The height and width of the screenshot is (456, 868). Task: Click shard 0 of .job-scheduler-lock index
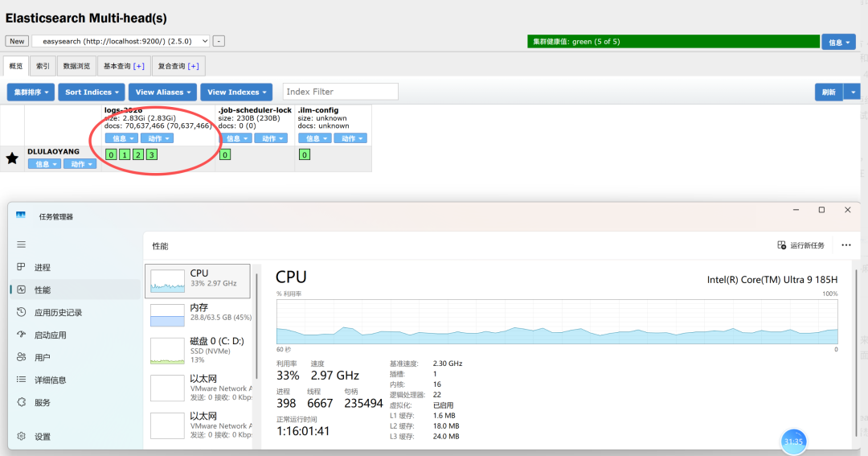coord(225,154)
